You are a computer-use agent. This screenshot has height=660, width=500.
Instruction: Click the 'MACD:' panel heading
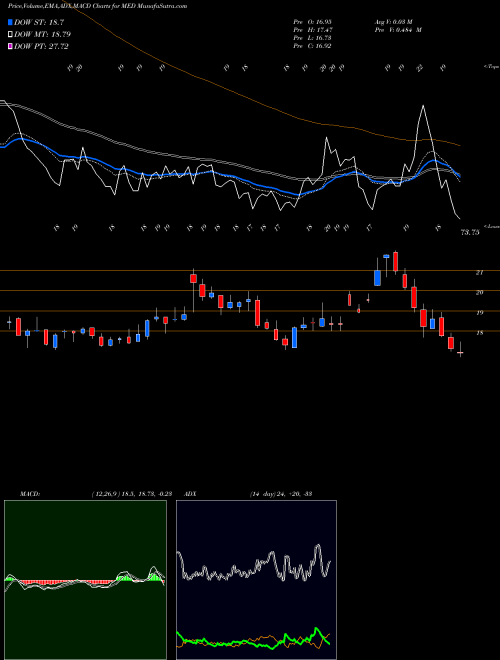coord(29,494)
